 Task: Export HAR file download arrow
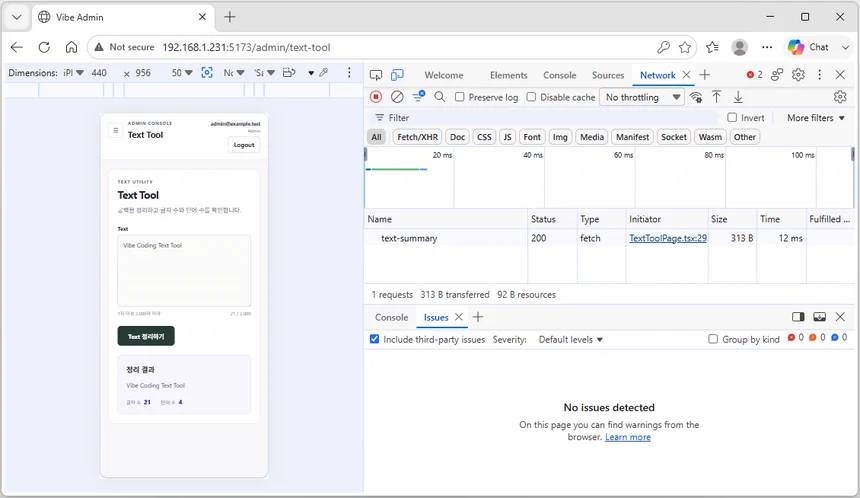tap(738, 97)
